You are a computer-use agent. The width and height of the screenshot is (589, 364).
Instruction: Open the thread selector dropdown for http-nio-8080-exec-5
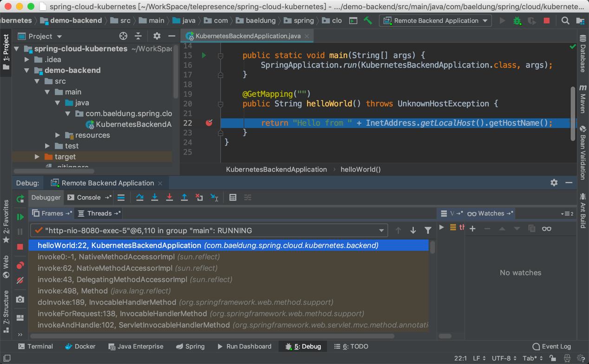click(x=381, y=231)
